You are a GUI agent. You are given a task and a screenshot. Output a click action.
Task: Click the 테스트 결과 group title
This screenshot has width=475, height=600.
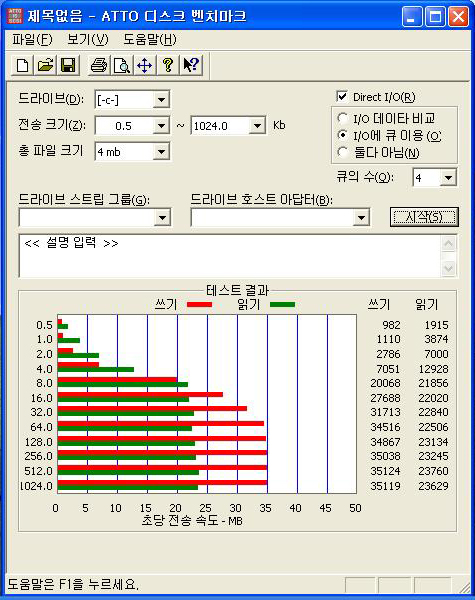pyautogui.click(x=237, y=290)
